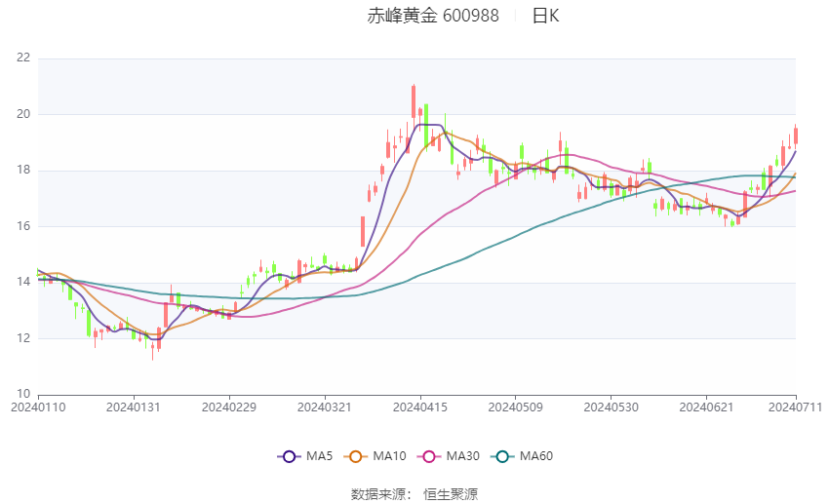Toggle the MA5 legend entry
Screen dimensions: 829x504
pos(305,456)
